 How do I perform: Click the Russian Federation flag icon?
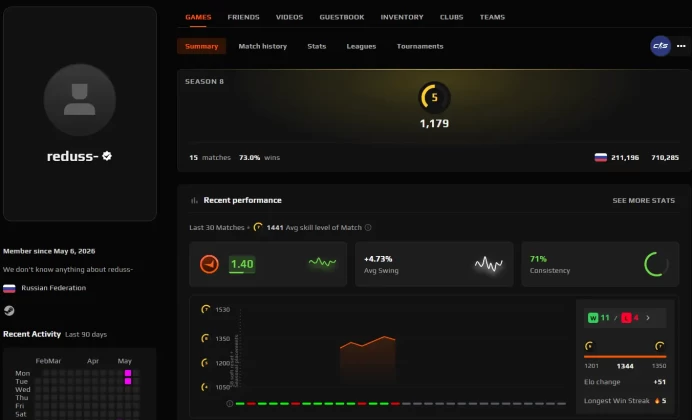pos(9,289)
